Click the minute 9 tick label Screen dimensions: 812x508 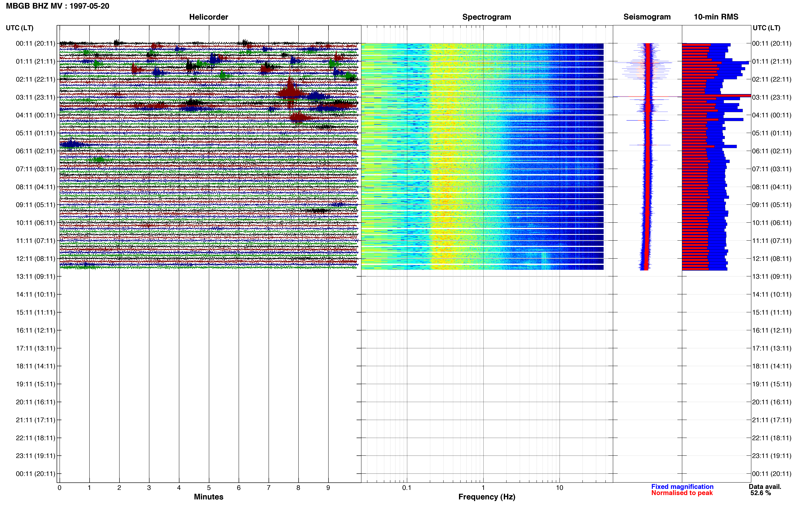(328, 487)
